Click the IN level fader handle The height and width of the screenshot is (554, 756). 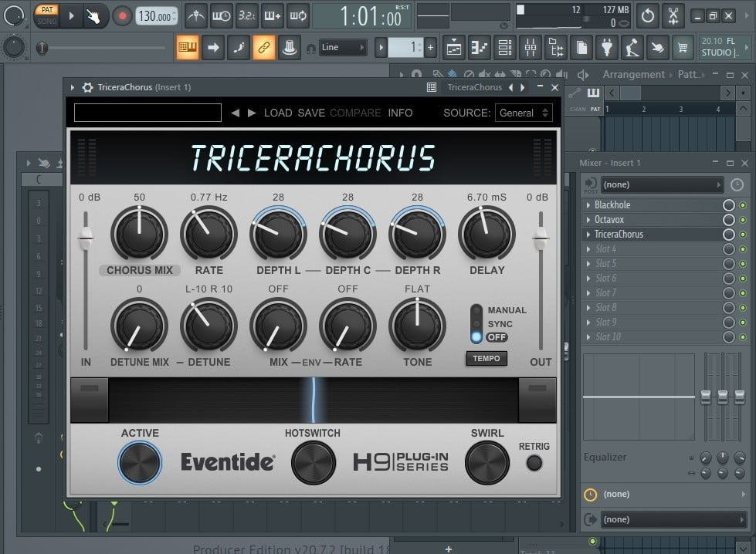(86, 238)
